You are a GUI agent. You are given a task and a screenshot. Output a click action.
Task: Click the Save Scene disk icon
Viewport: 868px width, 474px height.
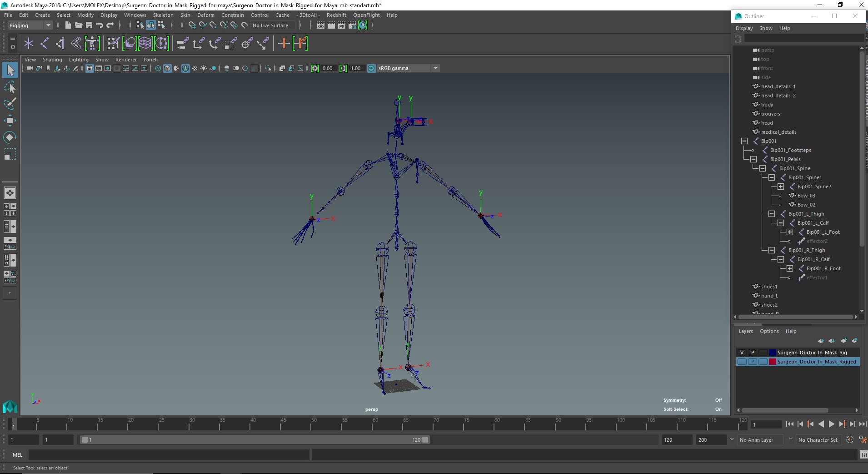coord(89,25)
